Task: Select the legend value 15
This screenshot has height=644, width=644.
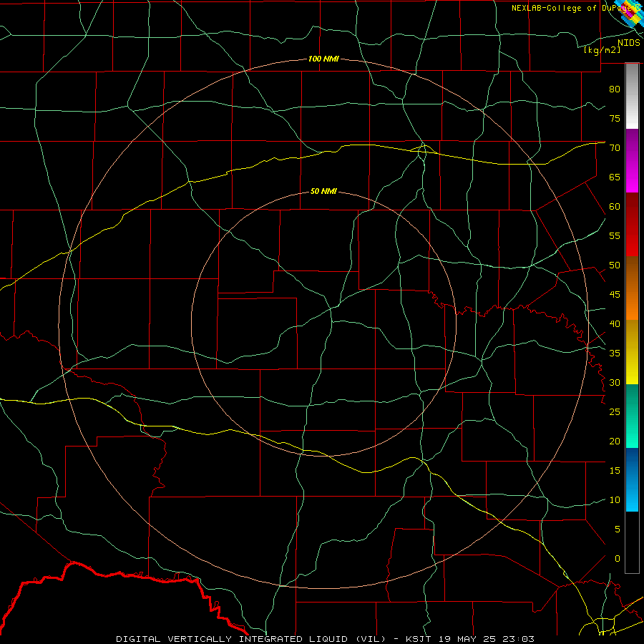Action: pyautogui.click(x=615, y=471)
